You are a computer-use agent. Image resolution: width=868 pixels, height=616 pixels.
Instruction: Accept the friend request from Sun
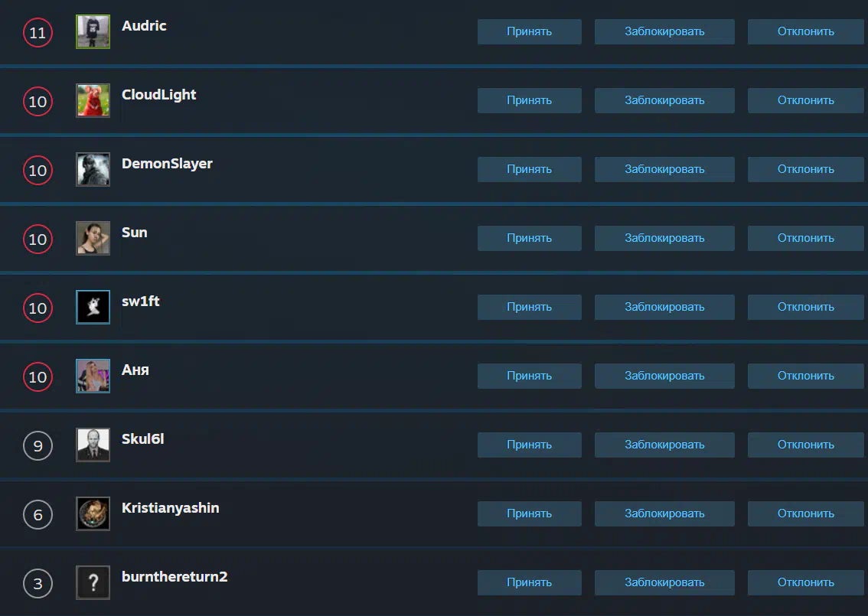[x=529, y=238]
